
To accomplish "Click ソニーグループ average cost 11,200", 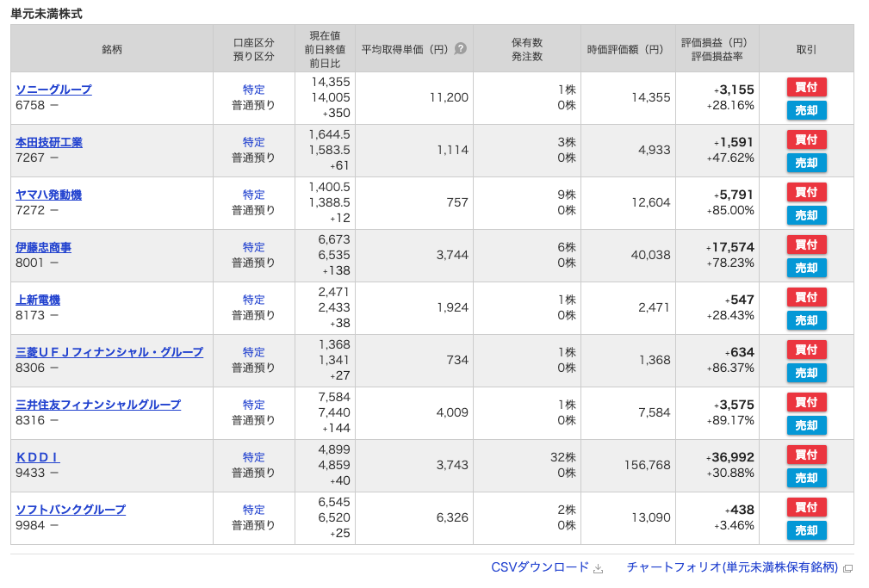I will 449,97.
